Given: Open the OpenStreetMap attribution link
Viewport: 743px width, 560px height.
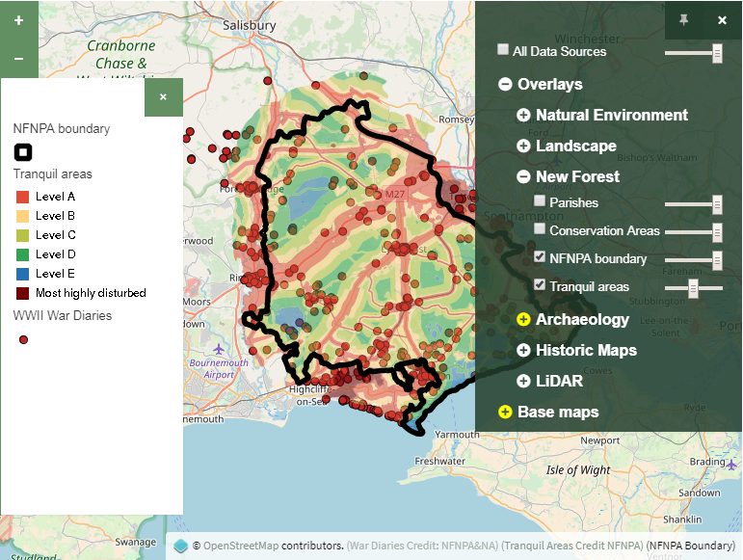Looking at the screenshot, I should point(241,546).
